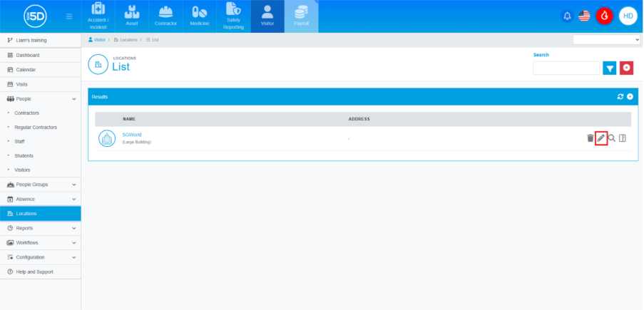Switch to the Accident / Incident module
Screen dimensions: 644x310
click(99, 16)
